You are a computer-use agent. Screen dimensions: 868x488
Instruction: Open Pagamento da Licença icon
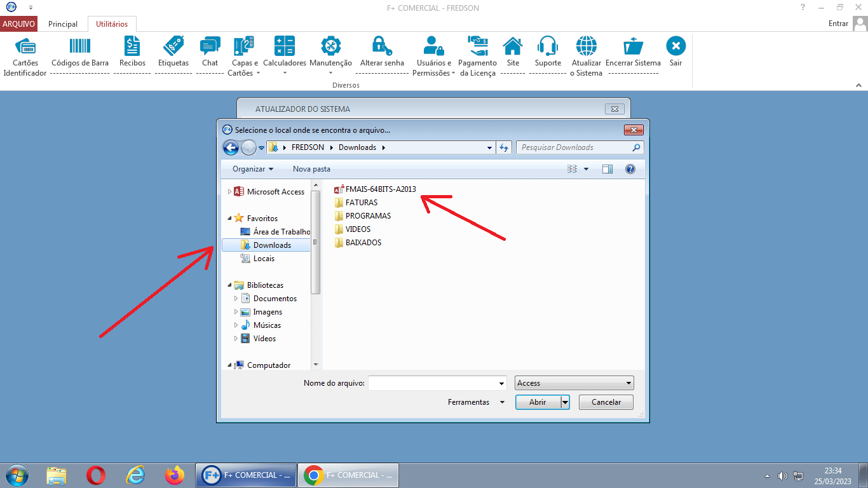[477, 46]
